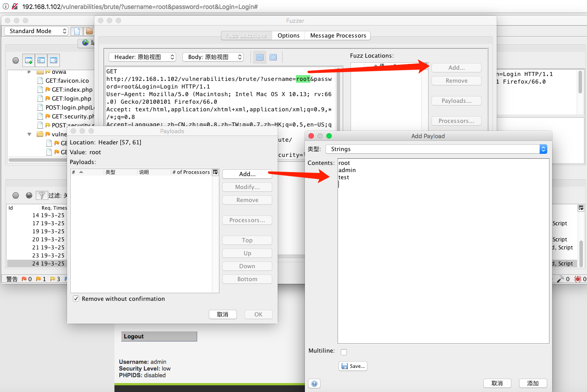Toggle the Multiline checkbox in Add Payload
The height and width of the screenshot is (392, 587).
(x=343, y=352)
